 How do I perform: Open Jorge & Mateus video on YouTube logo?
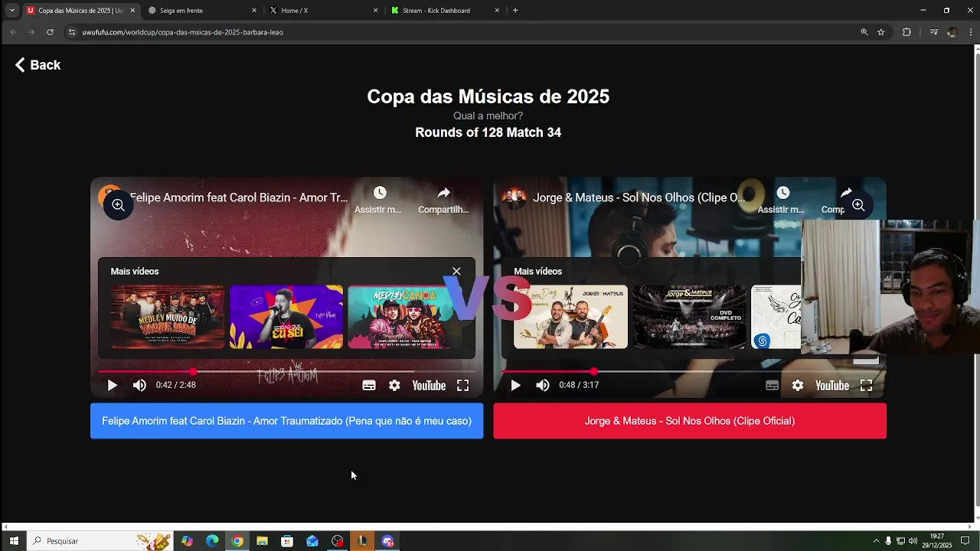[x=832, y=386]
